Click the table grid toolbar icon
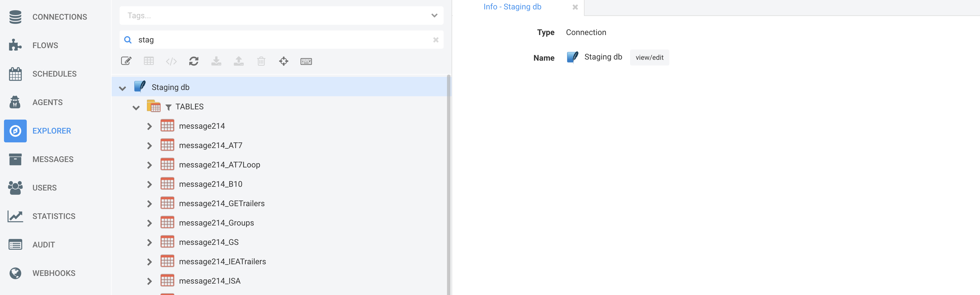Screen dimensions: 980x295 (x=149, y=61)
